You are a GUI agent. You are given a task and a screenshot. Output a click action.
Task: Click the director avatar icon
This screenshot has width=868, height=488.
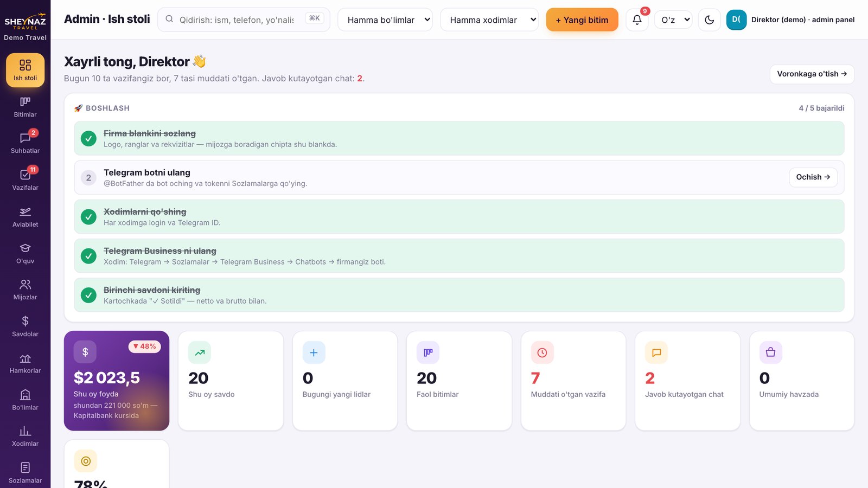click(736, 20)
